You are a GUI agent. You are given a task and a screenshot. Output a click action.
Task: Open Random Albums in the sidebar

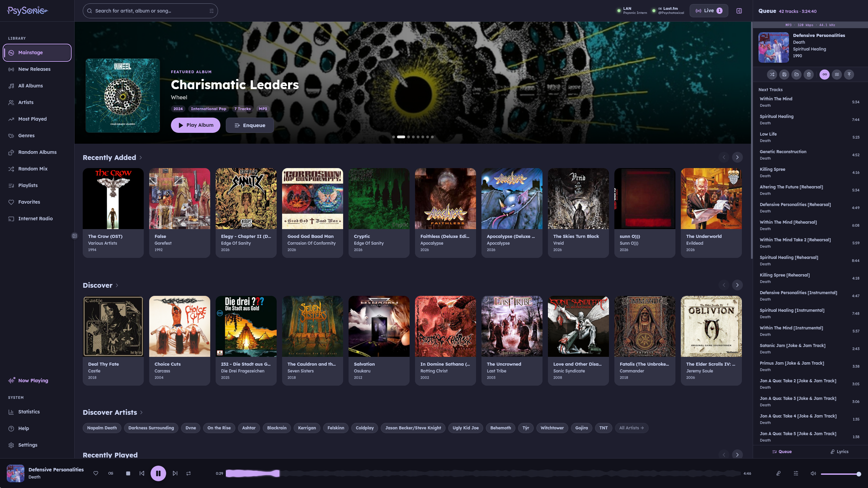37,152
